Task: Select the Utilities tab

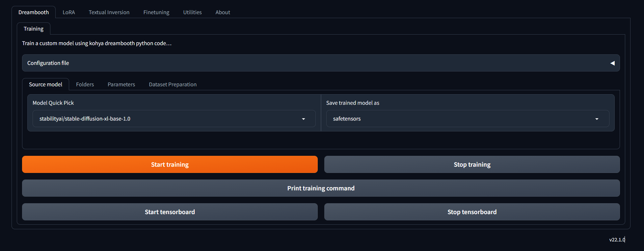Action: click(x=192, y=12)
